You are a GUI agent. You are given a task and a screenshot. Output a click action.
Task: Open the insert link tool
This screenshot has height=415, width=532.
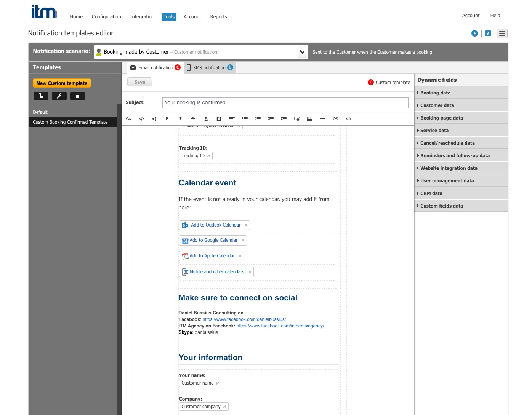(335, 119)
